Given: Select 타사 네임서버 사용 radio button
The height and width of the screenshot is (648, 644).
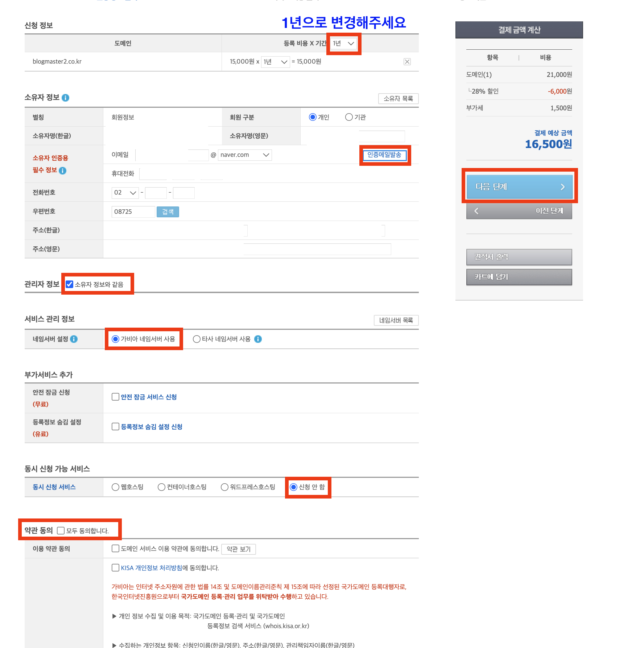Looking at the screenshot, I should coord(197,339).
